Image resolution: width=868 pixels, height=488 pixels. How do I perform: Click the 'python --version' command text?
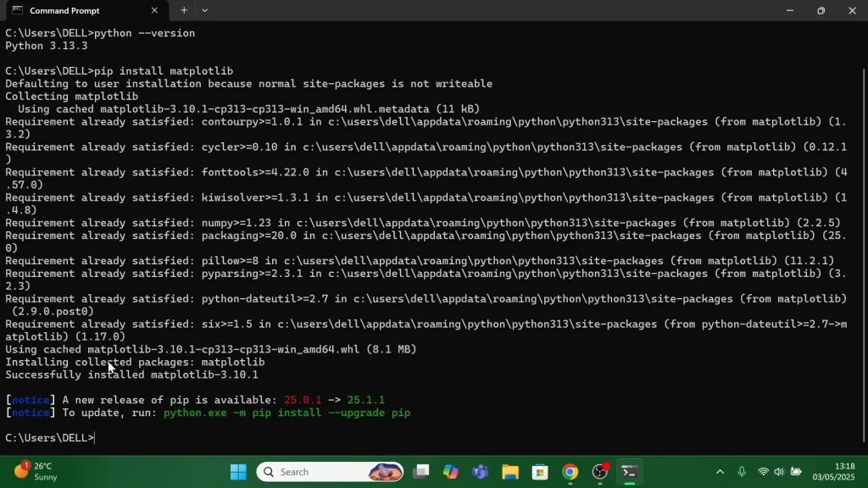(144, 33)
